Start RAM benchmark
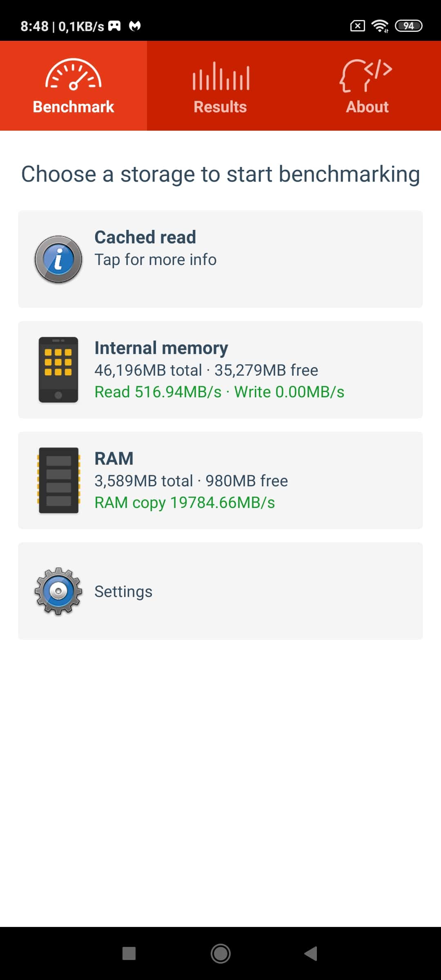 220,480
